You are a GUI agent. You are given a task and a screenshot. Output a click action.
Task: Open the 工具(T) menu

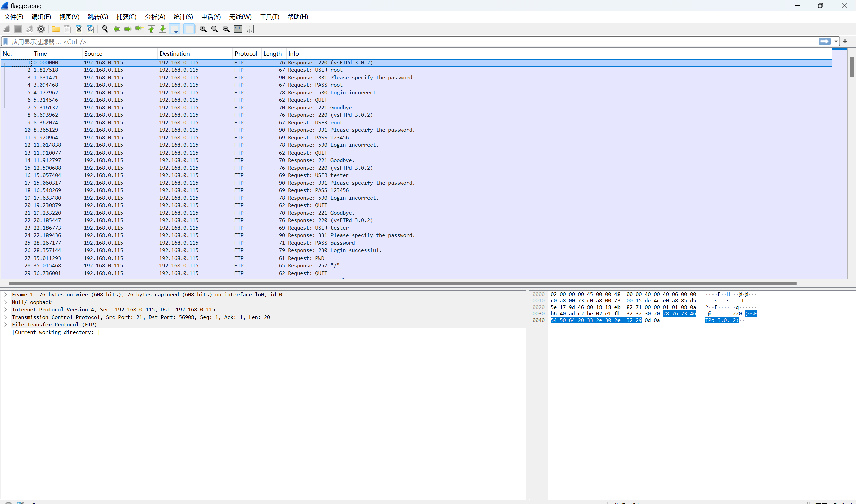(269, 17)
